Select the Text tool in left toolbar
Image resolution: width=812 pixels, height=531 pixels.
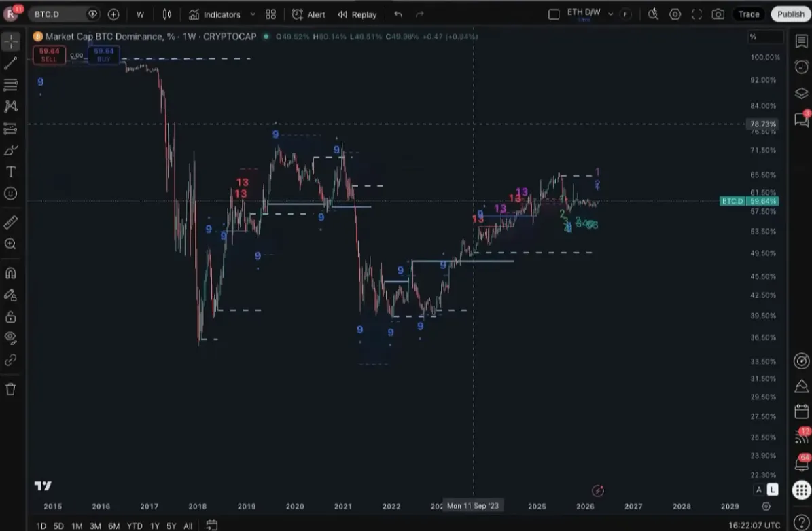11,172
